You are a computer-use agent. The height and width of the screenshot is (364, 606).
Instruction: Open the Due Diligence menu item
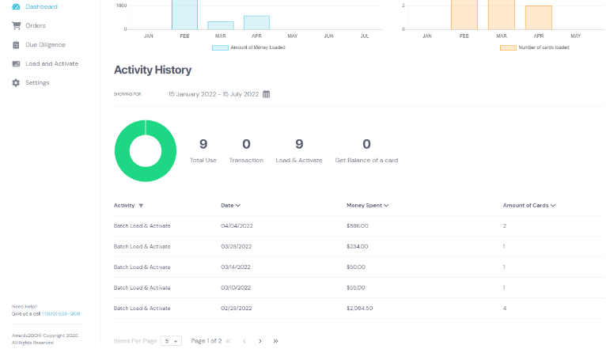[45, 45]
